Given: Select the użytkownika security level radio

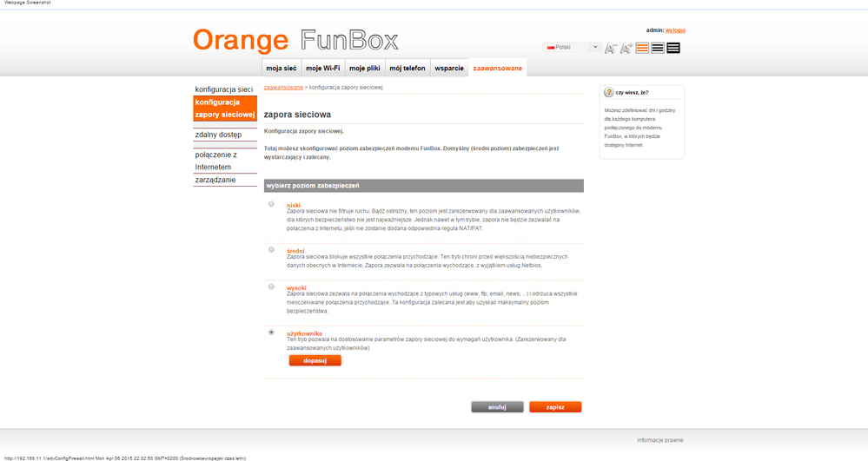Looking at the screenshot, I should click(x=271, y=333).
